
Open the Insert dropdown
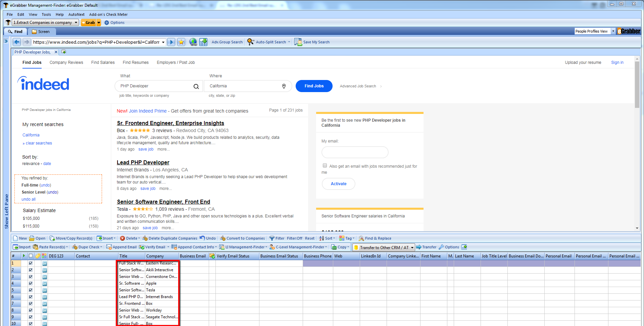coord(106,238)
